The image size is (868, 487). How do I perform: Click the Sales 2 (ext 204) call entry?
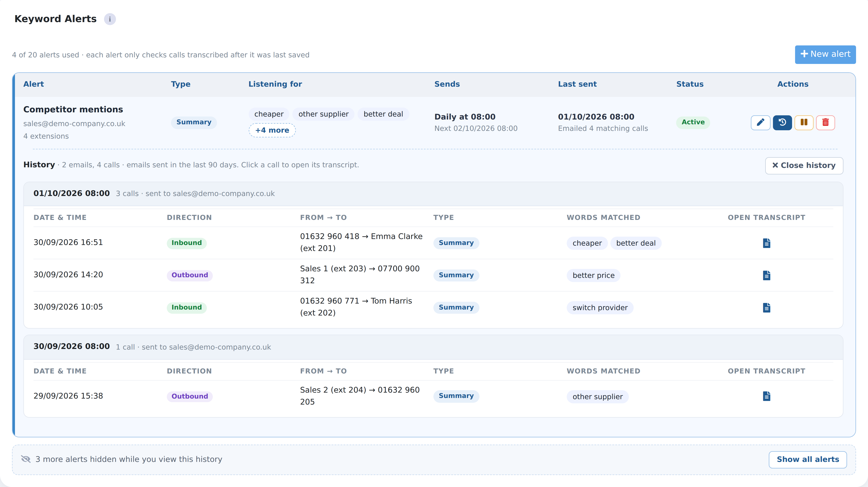point(360,396)
